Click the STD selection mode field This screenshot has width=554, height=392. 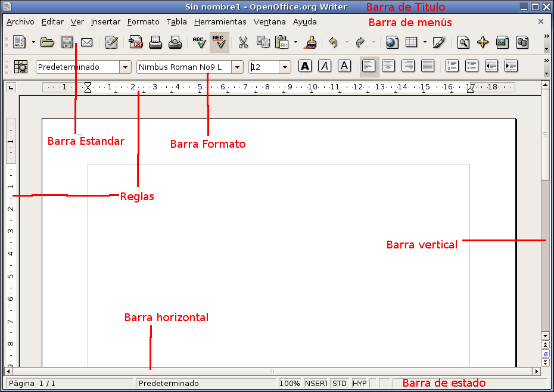339,383
